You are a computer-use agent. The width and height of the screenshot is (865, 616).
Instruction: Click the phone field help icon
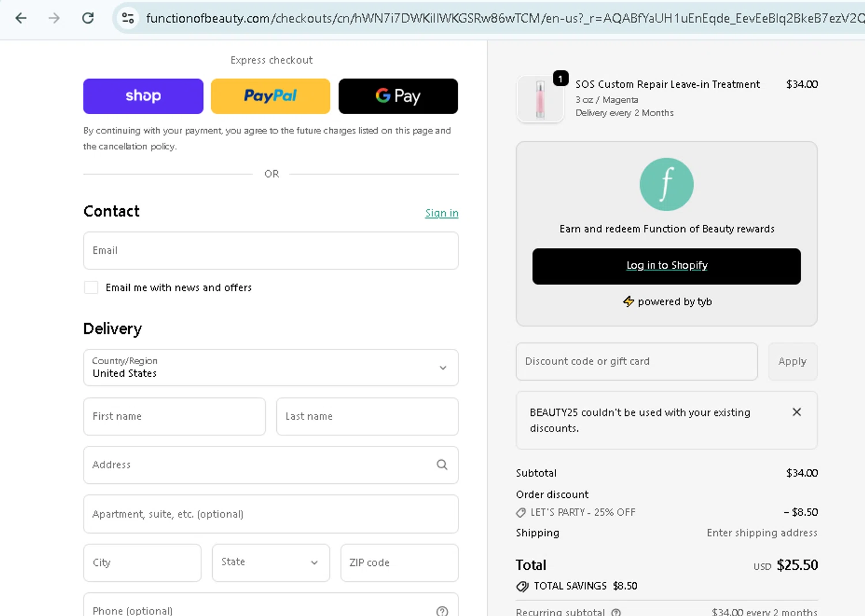pos(442,611)
